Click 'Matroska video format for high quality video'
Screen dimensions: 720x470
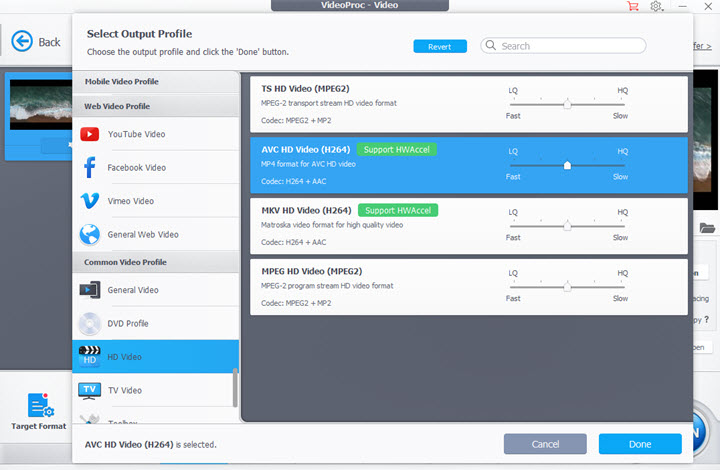[332, 225]
